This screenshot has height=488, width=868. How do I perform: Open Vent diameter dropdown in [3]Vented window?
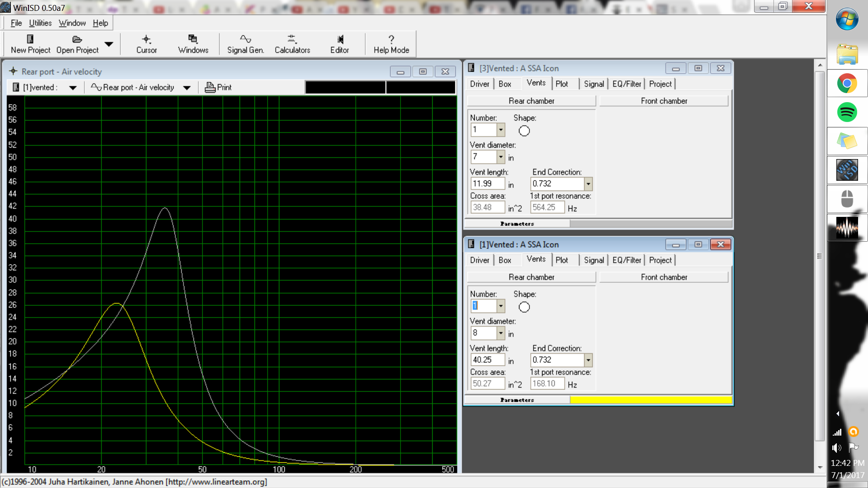(500, 157)
